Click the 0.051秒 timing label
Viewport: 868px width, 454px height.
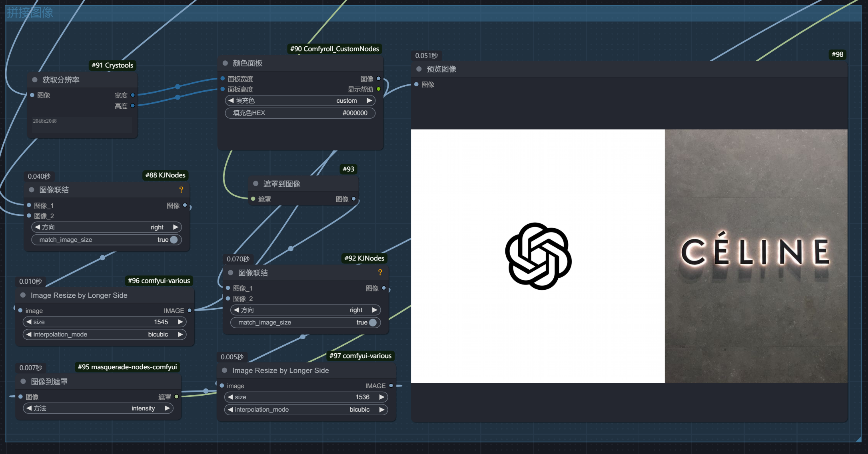[x=427, y=56]
